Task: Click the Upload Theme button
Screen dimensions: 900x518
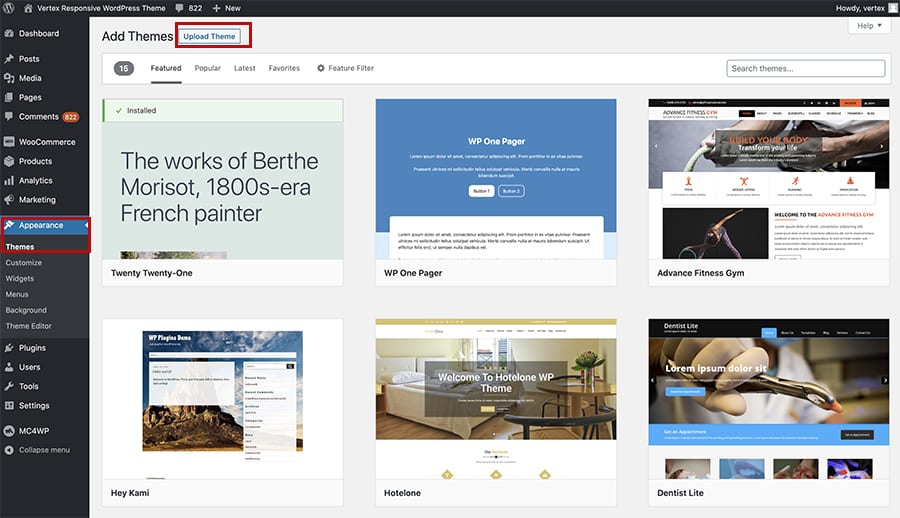Action: pos(210,36)
